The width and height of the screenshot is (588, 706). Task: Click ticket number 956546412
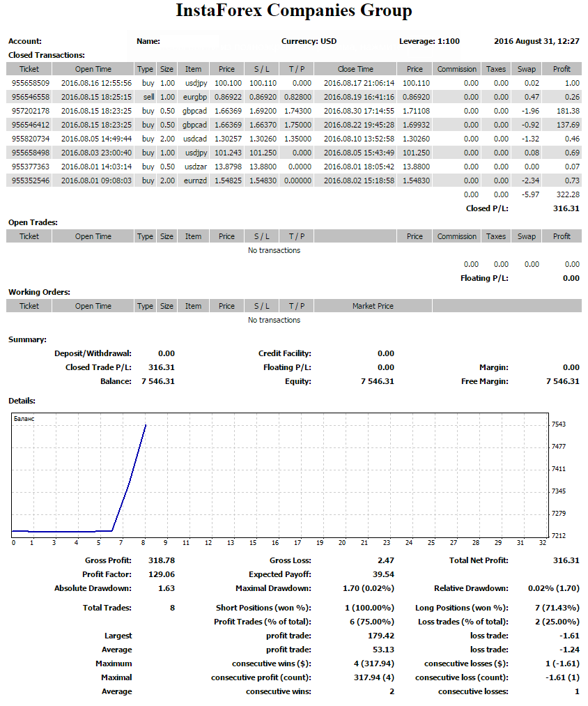pos(31,125)
